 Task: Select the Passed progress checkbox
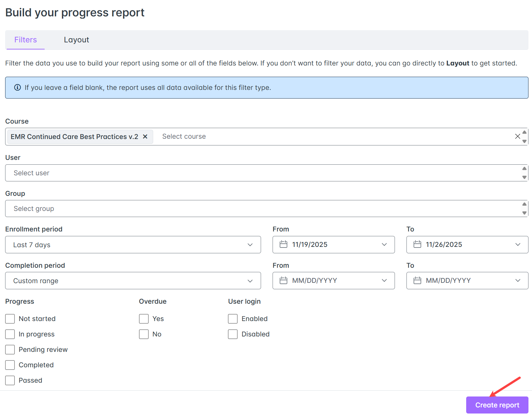[10, 380]
